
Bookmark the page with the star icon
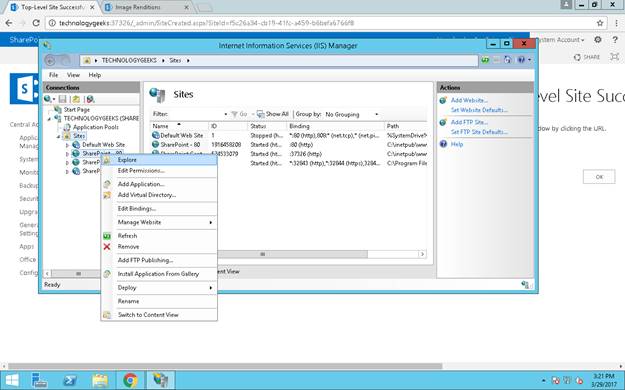[x=600, y=23]
